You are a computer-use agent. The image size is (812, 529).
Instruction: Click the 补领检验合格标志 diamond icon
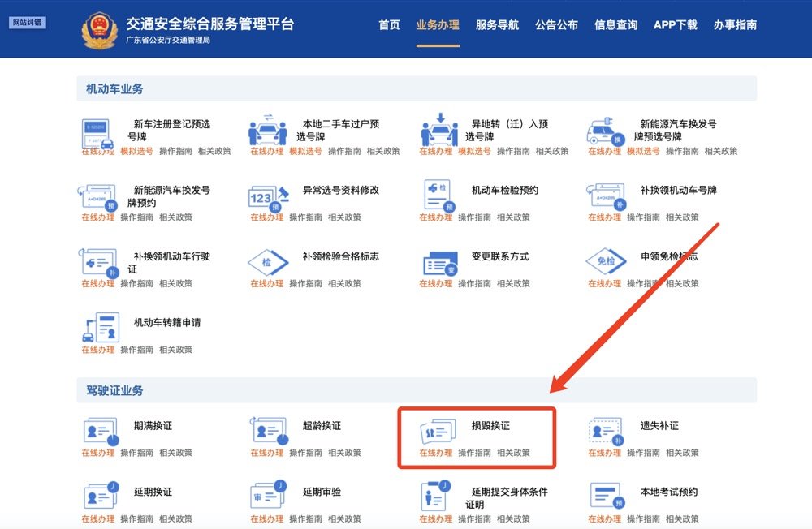268,262
